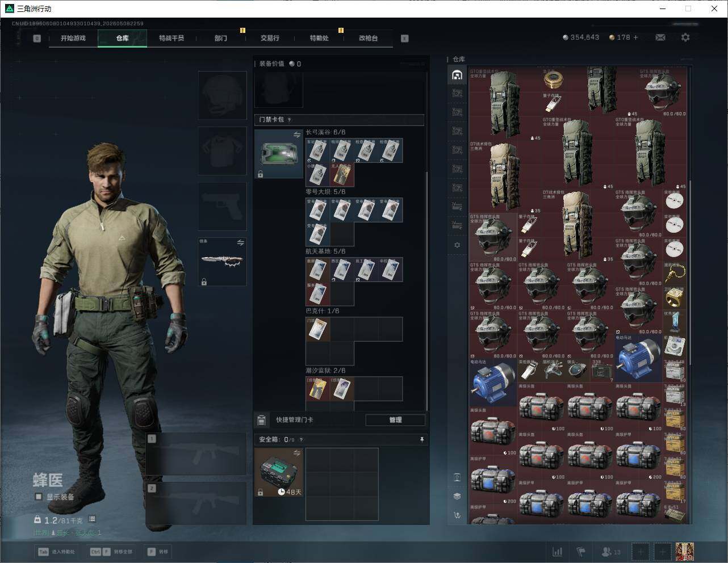The width and height of the screenshot is (728, 563).
Task: Select the single keycard under 巴克什
Action: click(x=318, y=329)
